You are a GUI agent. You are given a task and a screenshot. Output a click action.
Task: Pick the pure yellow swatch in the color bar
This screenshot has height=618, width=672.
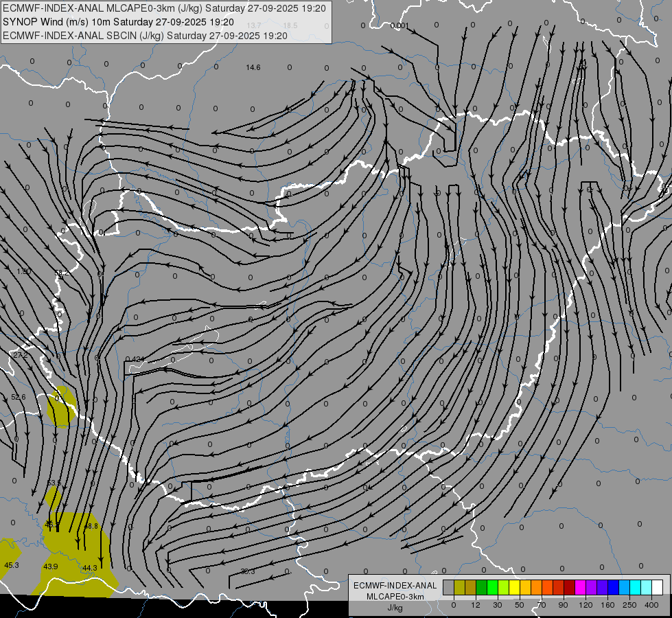pos(514,587)
